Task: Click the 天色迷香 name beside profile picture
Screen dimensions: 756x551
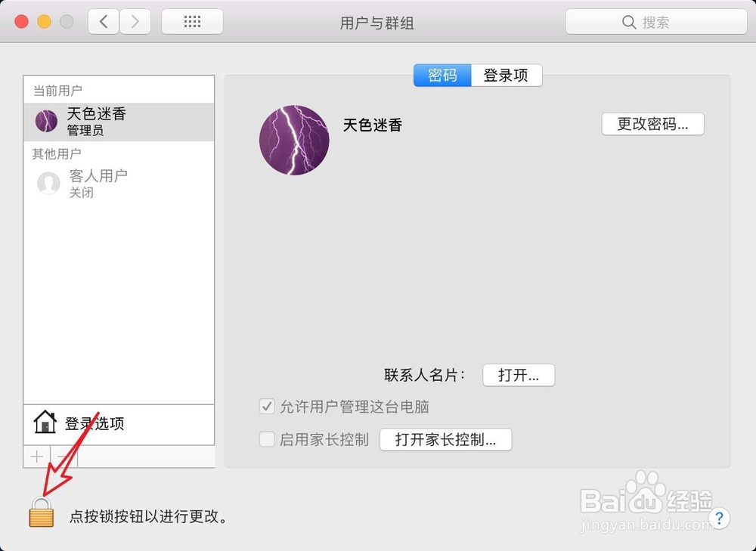Action: 373,125
